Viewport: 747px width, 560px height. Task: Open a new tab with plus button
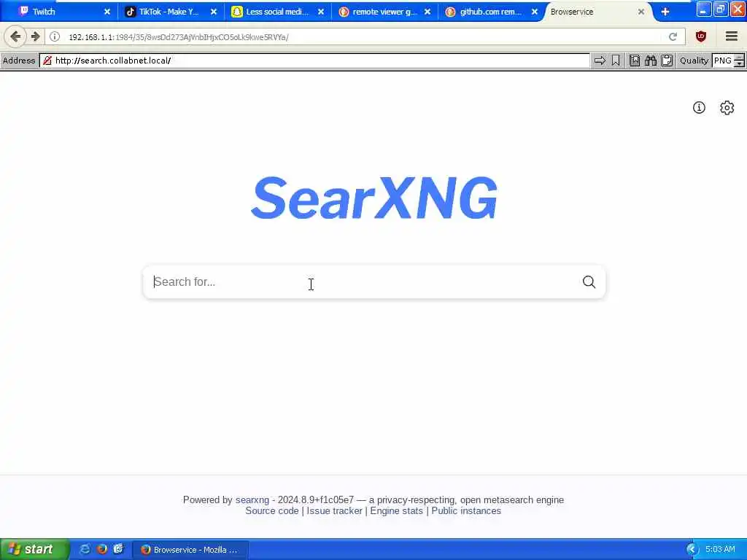click(665, 12)
